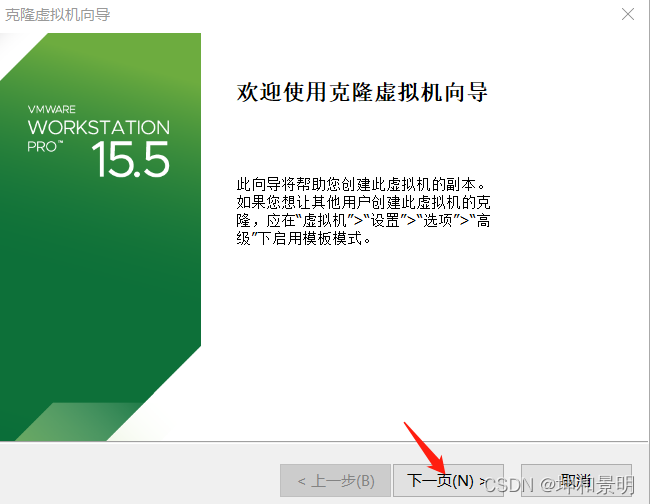Close the 克隆虚拟机向导 dialog
This screenshot has height=504, width=650.
click(x=628, y=15)
